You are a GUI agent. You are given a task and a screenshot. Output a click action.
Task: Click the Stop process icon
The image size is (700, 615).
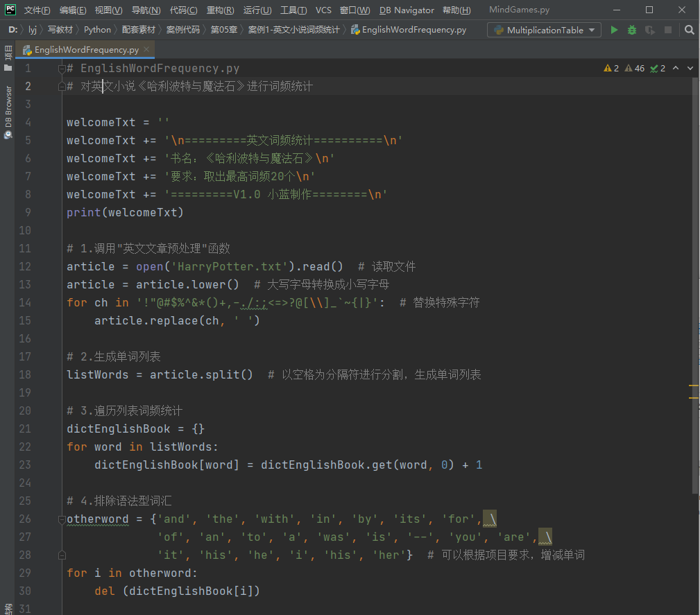pyautogui.click(x=668, y=30)
